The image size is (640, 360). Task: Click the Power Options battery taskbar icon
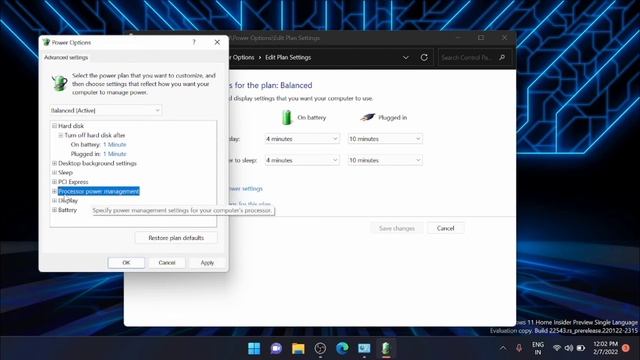386,348
